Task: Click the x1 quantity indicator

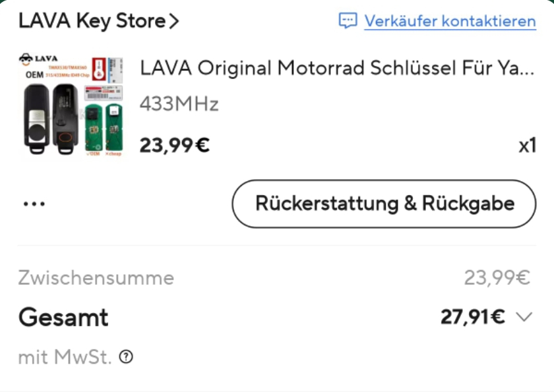Action: pos(527,145)
